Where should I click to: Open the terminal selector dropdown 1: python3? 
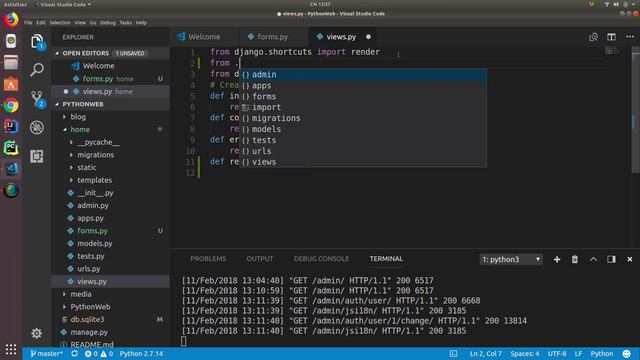point(511,259)
